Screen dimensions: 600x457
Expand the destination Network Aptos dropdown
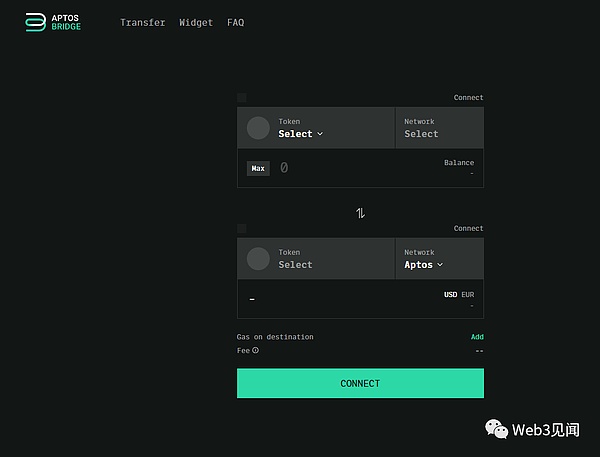[424, 265]
